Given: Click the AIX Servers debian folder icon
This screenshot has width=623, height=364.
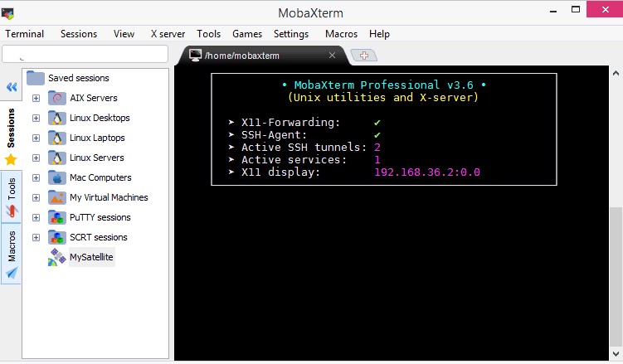Looking at the screenshot, I should coord(56,98).
